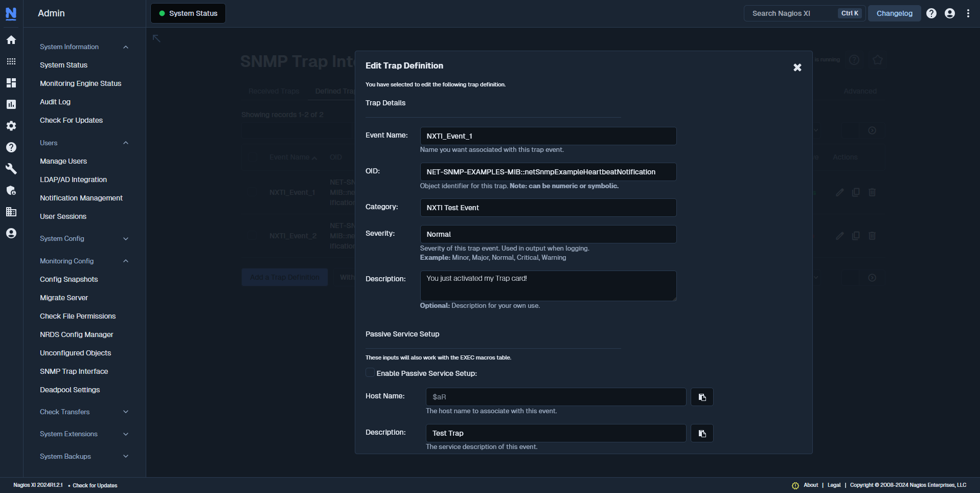
Task: Click the favorite star icon on page
Action: 878,60
